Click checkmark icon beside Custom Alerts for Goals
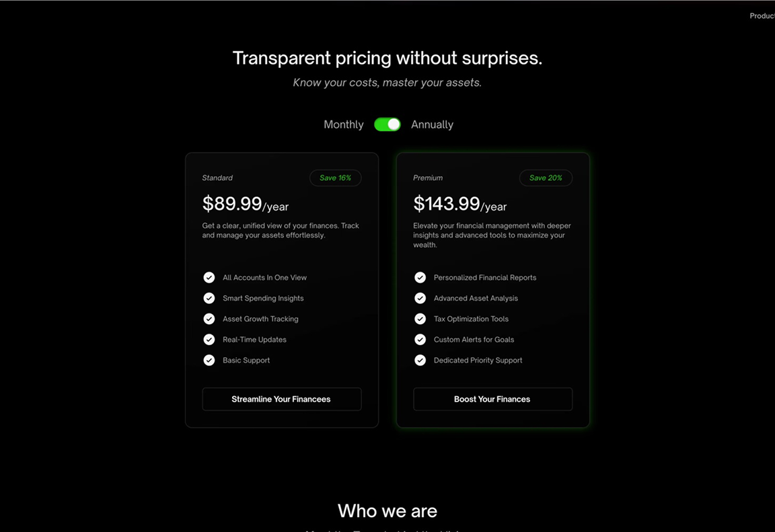This screenshot has width=775, height=532. pyautogui.click(x=420, y=340)
